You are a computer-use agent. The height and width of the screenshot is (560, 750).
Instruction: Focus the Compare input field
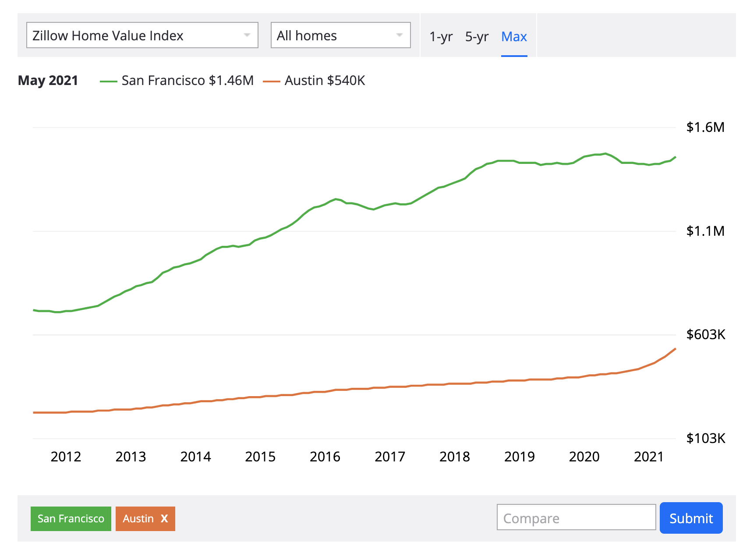(576, 518)
